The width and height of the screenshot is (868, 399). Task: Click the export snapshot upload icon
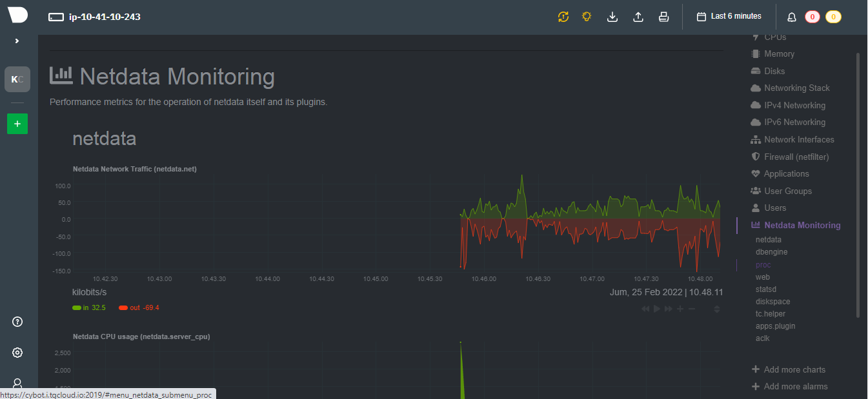[x=638, y=17]
